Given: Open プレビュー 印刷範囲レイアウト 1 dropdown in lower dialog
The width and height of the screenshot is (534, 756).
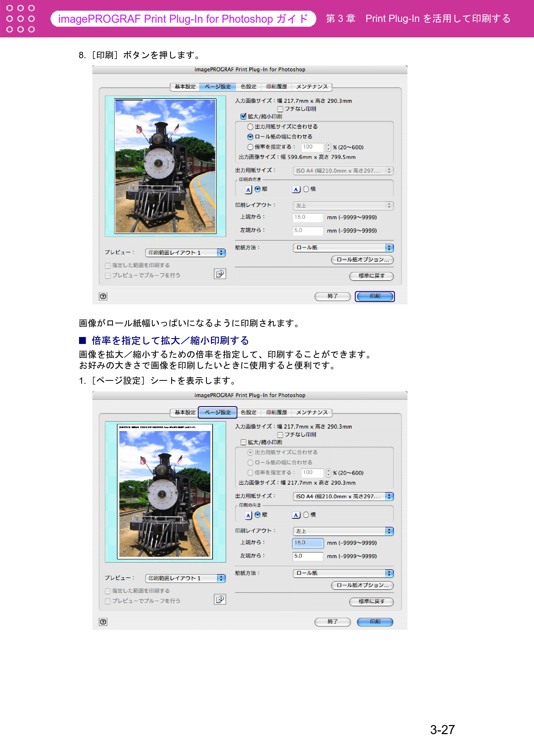Looking at the screenshot, I should click(x=185, y=578).
